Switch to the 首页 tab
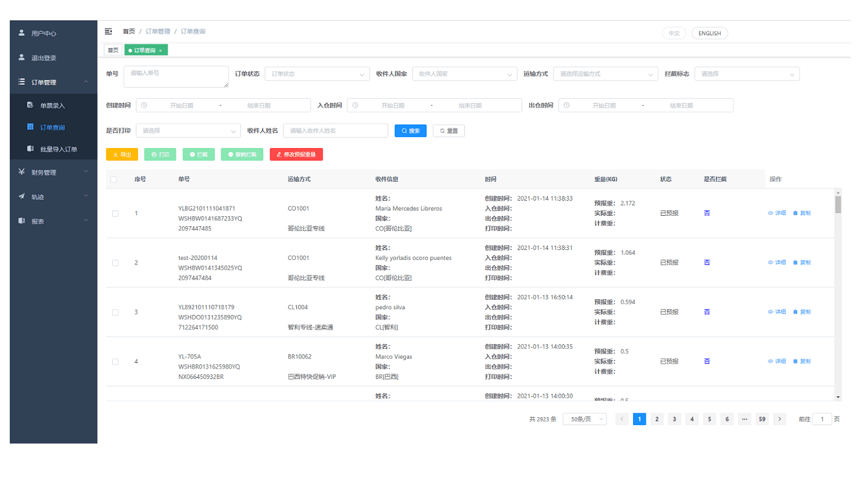This screenshot has height=488, width=868. (x=113, y=49)
